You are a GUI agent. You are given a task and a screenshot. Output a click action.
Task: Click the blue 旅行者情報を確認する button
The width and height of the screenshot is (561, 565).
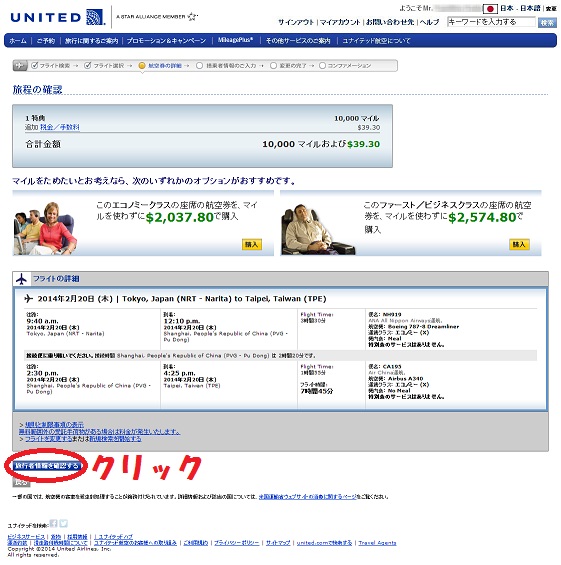point(46,466)
